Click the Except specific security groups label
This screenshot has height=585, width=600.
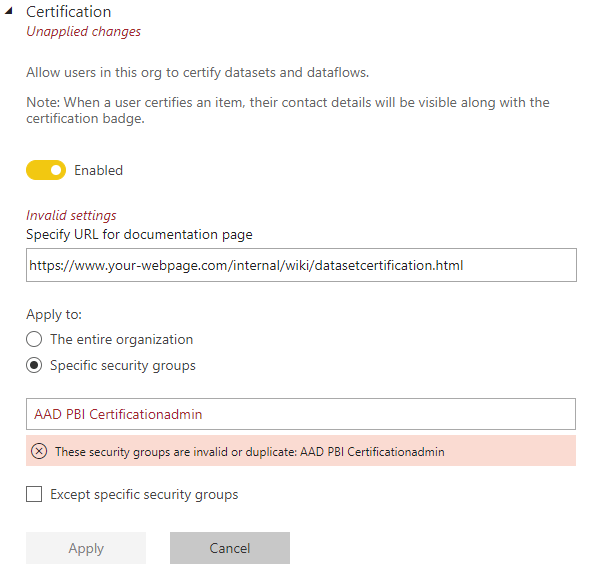[144, 494]
